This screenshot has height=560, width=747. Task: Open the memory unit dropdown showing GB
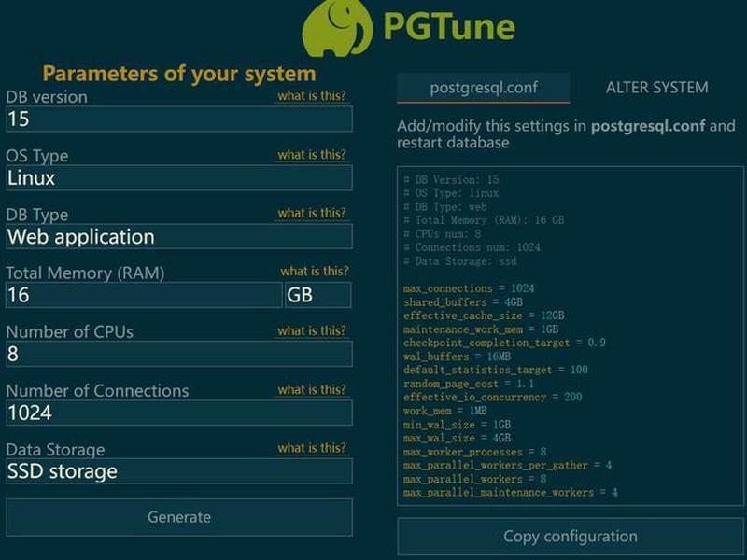tap(318, 295)
